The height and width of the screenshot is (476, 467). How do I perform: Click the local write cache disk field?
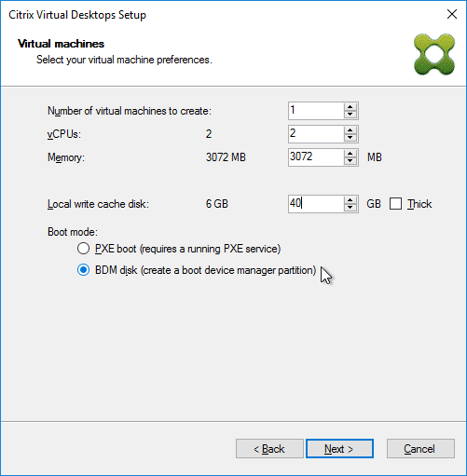pos(316,204)
